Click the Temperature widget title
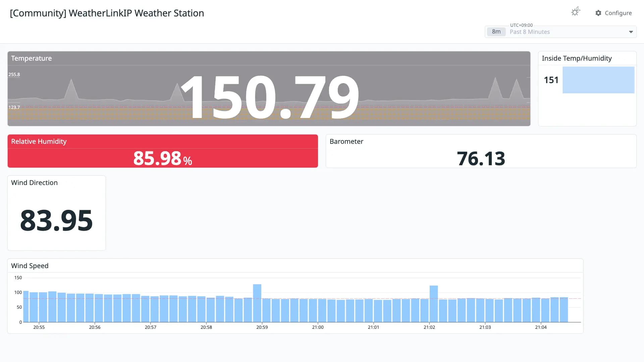This screenshot has height=362, width=644. [32, 58]
